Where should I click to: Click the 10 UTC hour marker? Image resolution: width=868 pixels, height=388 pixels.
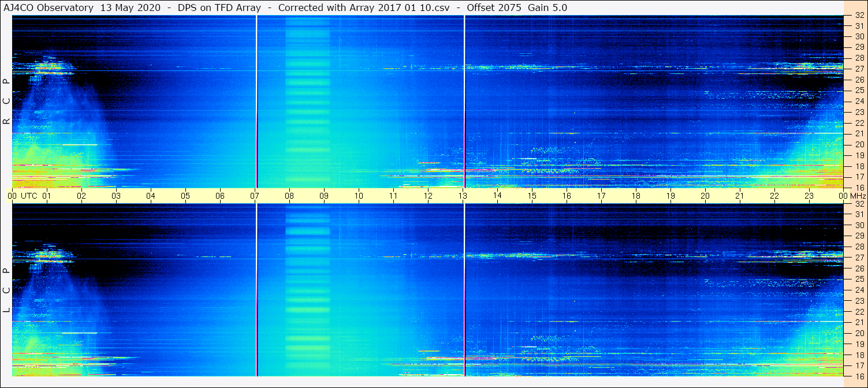tap(359, 196)
